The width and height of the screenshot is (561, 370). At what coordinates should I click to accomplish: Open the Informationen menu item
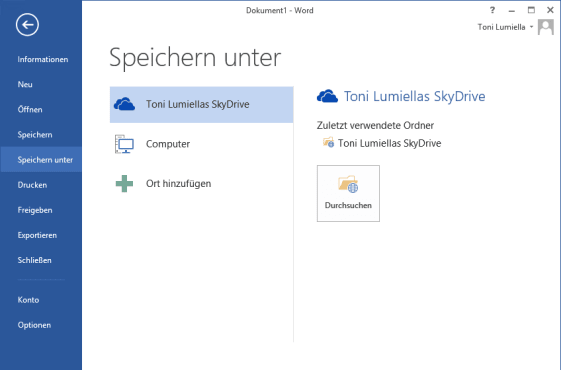coord(43,59)
